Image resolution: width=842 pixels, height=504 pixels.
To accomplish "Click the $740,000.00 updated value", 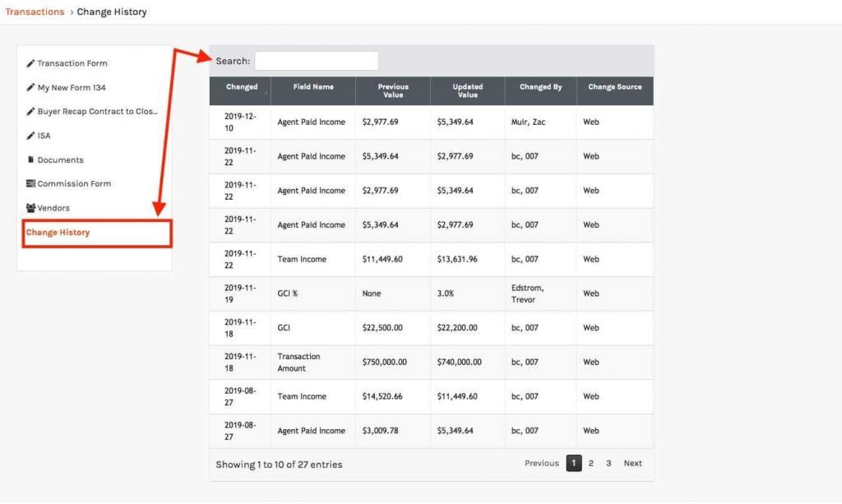I will click(459, 363).
